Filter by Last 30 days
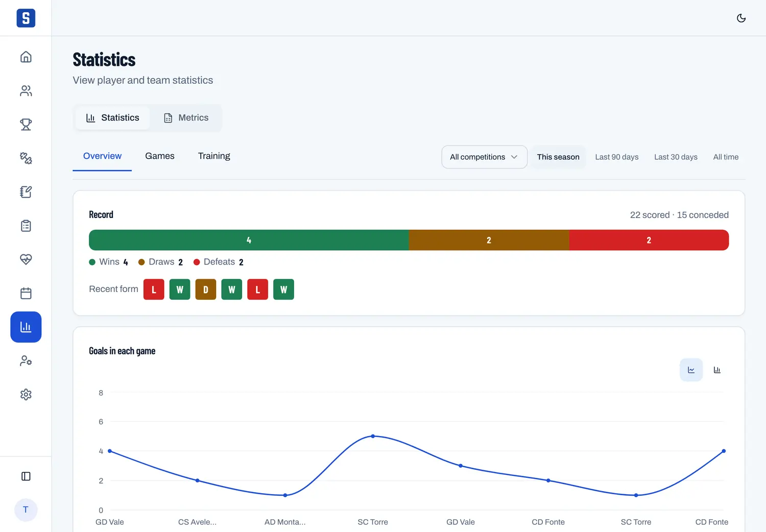766x532 pixels. click(x=676, y=157)
